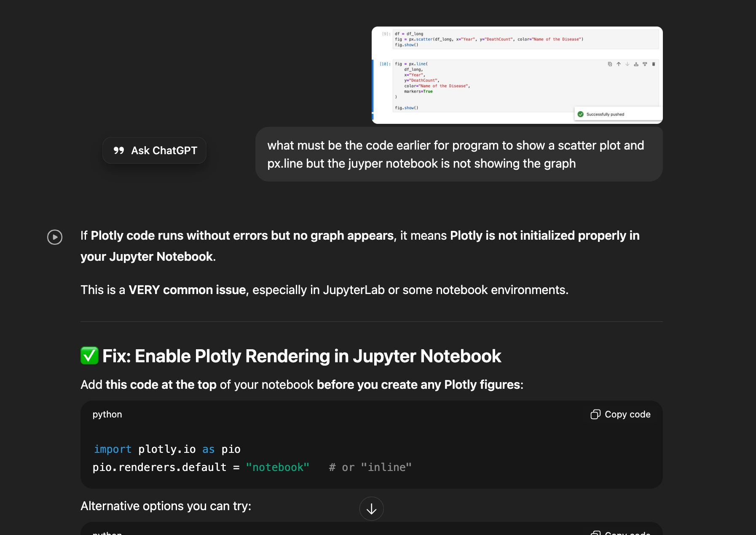This screenshot has height=535, width=756.
Task: Copy code from the plotly.io code block
Action: (620, 415)
